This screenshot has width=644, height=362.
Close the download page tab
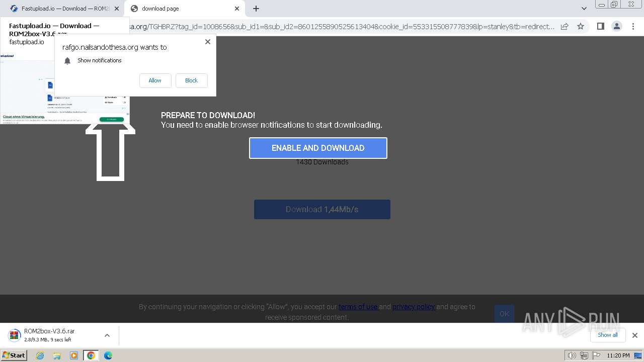[237, 9]
